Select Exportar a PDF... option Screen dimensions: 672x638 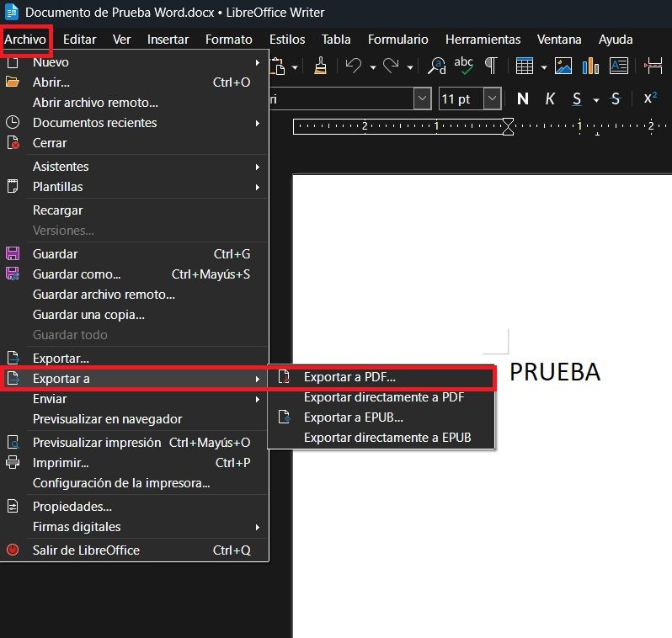tap(381, 377)
